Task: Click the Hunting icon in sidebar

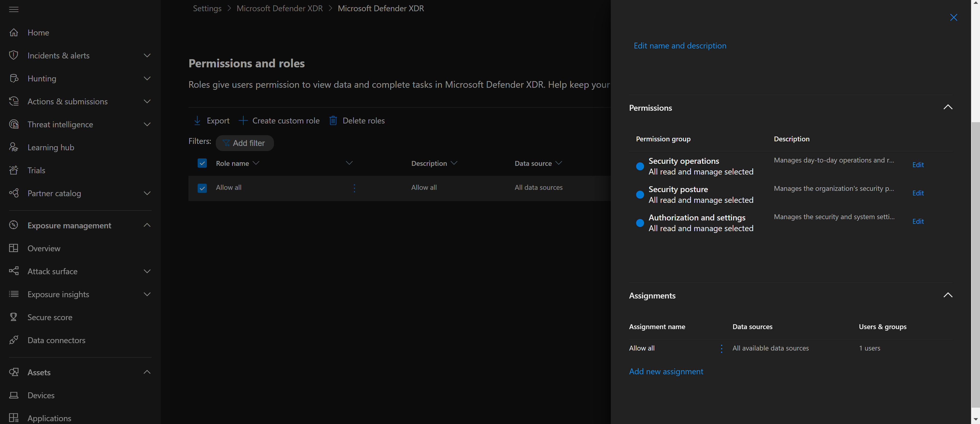Action: pyautogui.click(x=14, y=79)
